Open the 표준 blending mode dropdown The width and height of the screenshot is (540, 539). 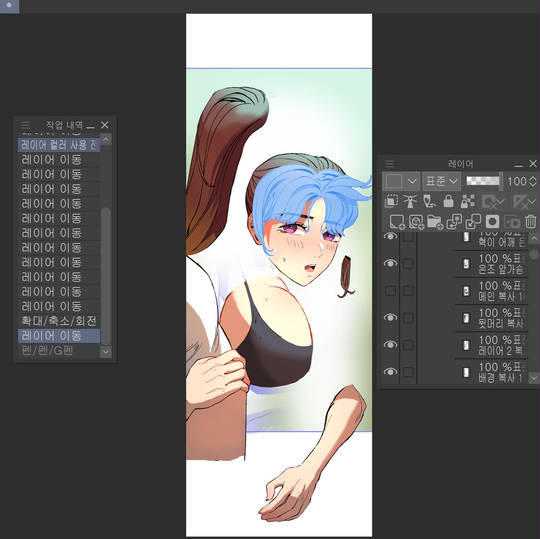pos(442,181)
